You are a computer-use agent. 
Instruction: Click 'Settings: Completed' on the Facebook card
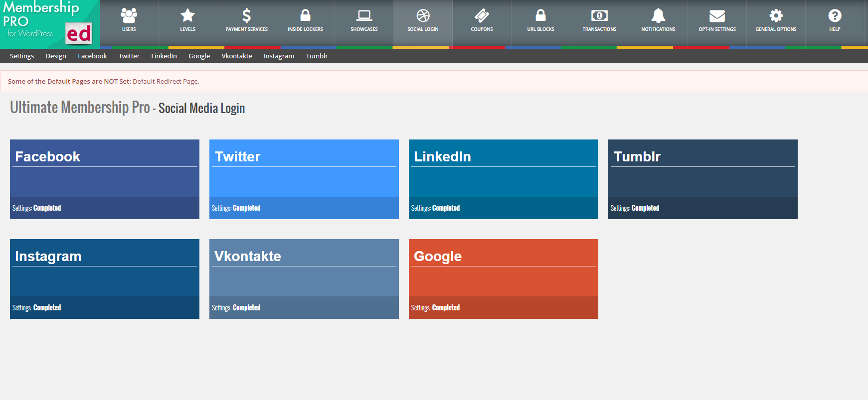[37, 208]
